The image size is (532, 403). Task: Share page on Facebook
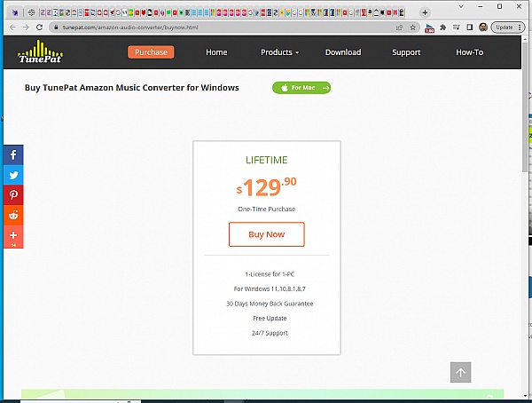pos(13,155)
